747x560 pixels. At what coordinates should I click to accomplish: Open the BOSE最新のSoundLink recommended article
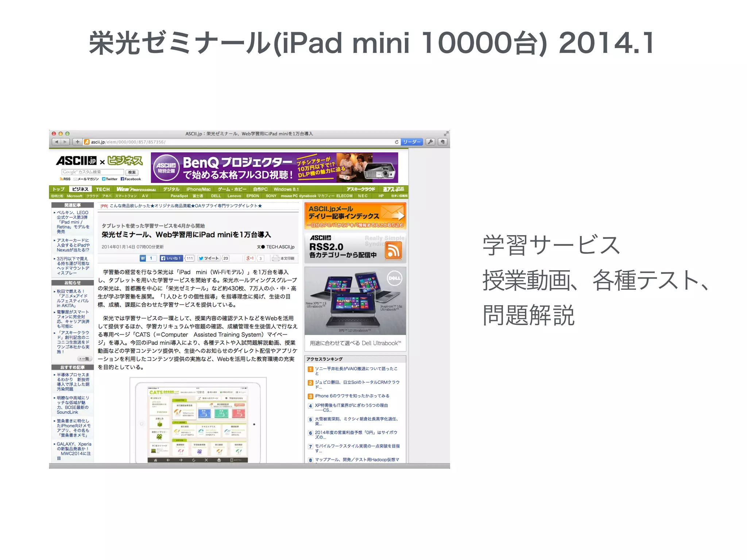pyautogui.click(x=73, y=405)
